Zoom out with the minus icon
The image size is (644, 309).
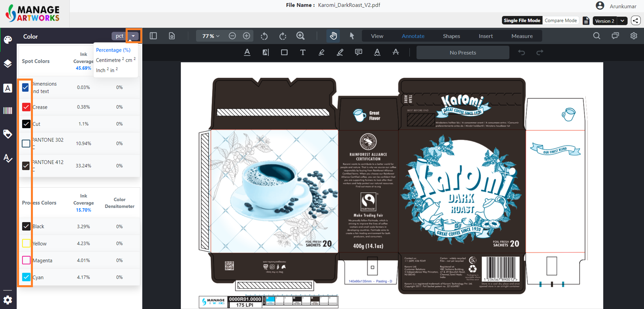pos(232,36)
